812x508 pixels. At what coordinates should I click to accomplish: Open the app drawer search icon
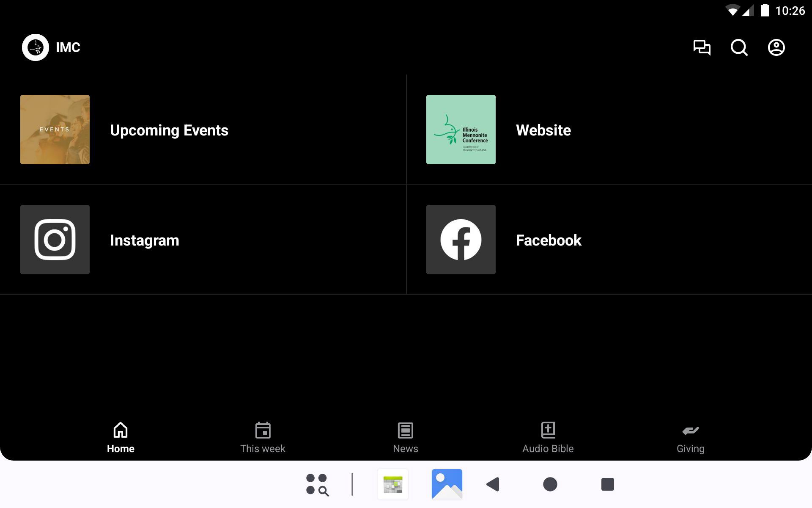pyautogui.click(x=317, y=484)
